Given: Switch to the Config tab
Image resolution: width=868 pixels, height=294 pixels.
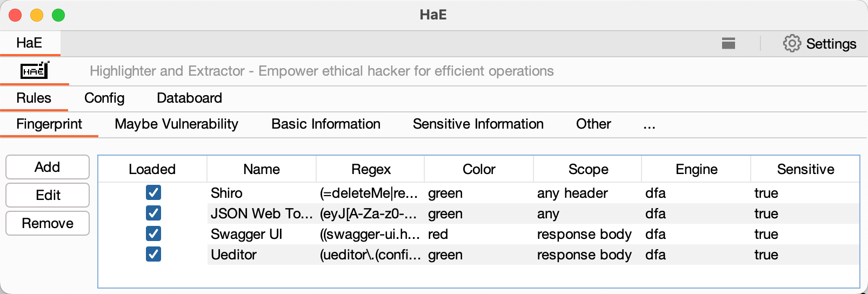Looking at the screenshot, I should coord(104,98).
